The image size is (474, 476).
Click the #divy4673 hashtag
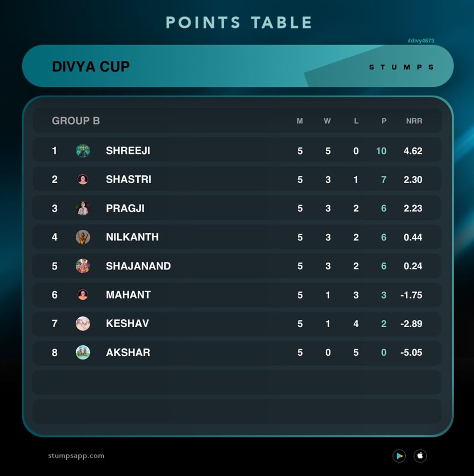421,41
